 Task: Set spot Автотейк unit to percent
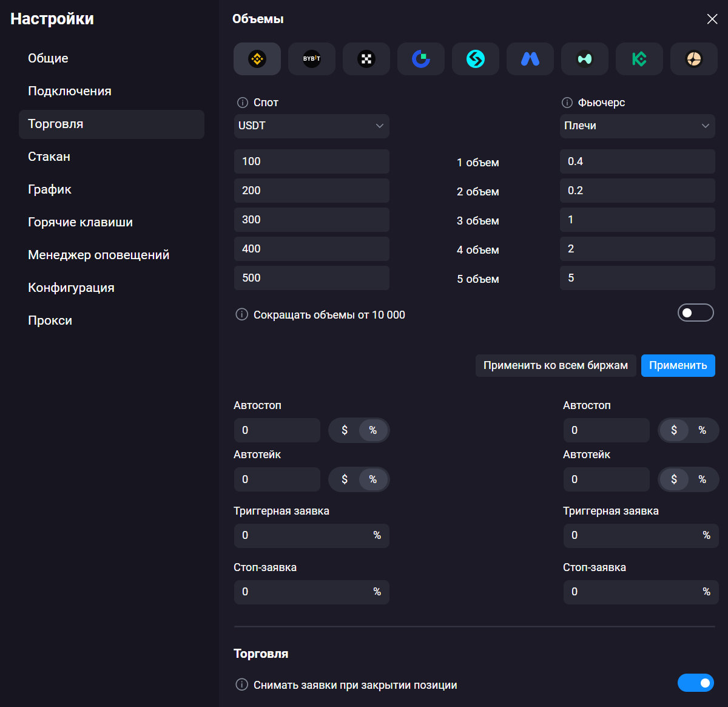click(373, 479)
